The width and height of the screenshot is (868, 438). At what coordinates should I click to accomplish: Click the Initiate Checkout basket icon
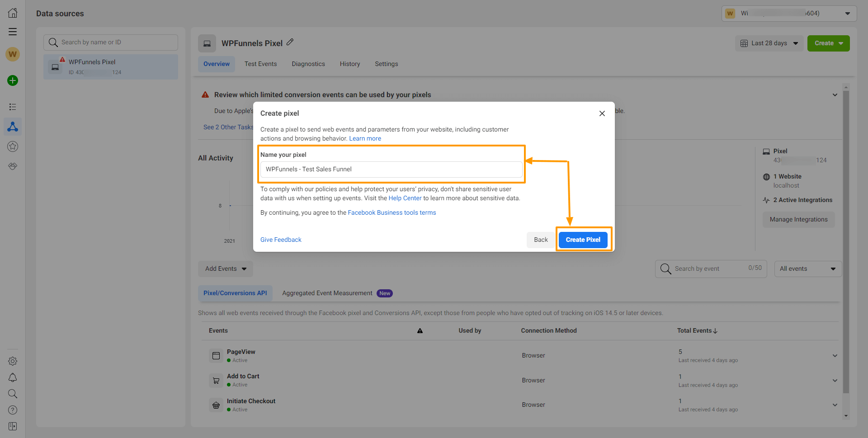click(x=216, y=405)
